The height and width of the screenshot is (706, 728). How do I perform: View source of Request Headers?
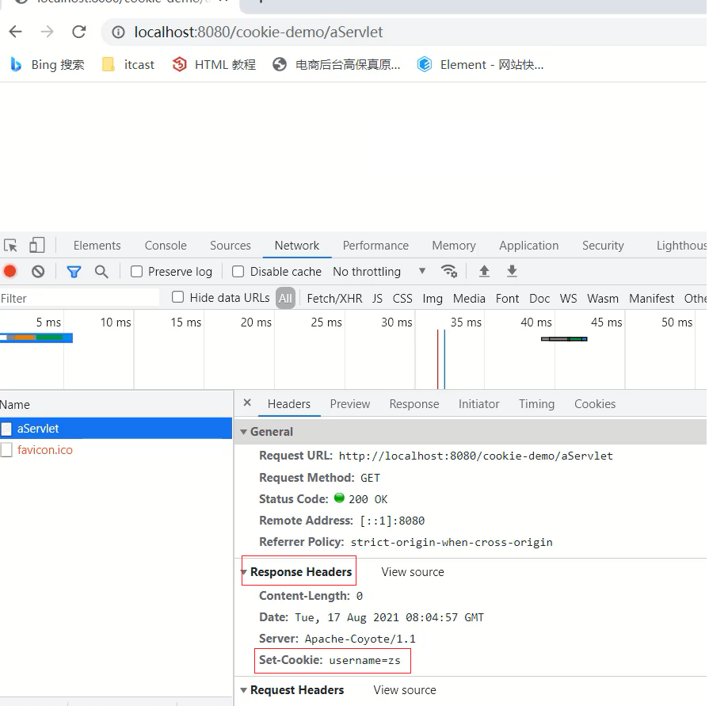point(404,689)
